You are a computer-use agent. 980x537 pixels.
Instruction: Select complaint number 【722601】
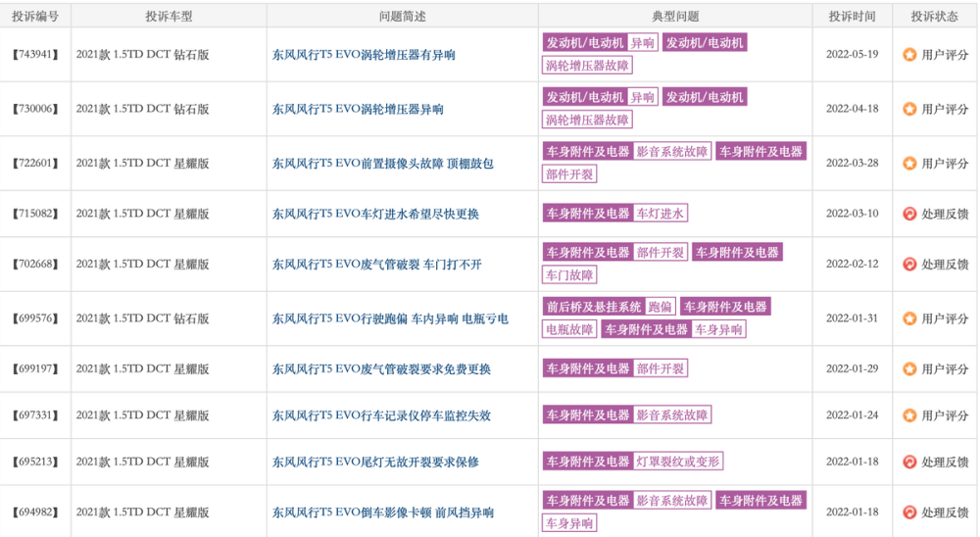pos(35,164)
